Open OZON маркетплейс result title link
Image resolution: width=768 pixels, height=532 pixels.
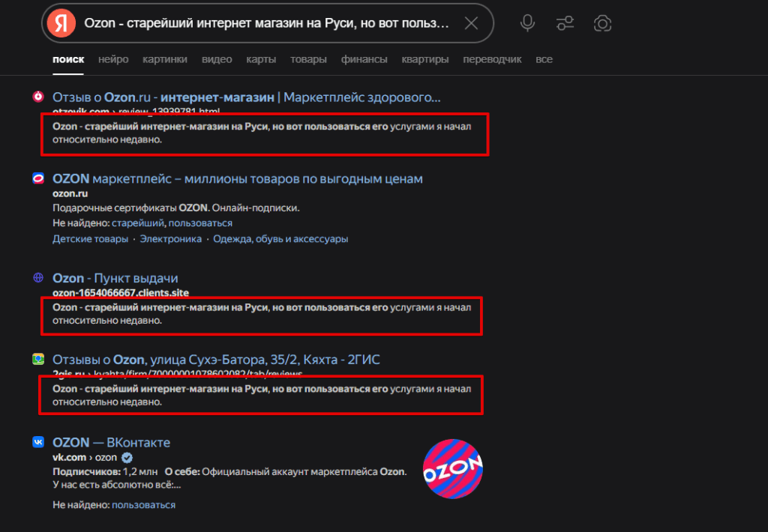pyautogui.click(x=238, y=178)
